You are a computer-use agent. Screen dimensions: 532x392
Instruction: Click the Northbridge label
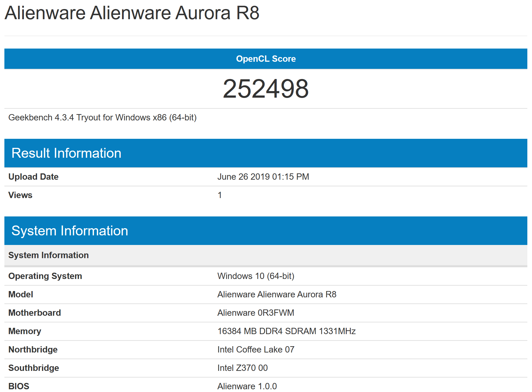(x=33, y=349)
